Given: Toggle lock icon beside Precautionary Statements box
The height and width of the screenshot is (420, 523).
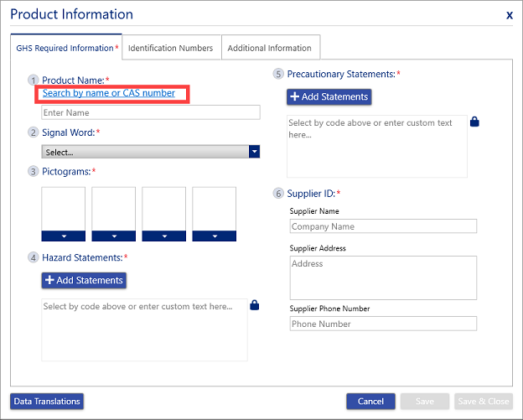Looking at the screenshot, I should coord(474,122).
